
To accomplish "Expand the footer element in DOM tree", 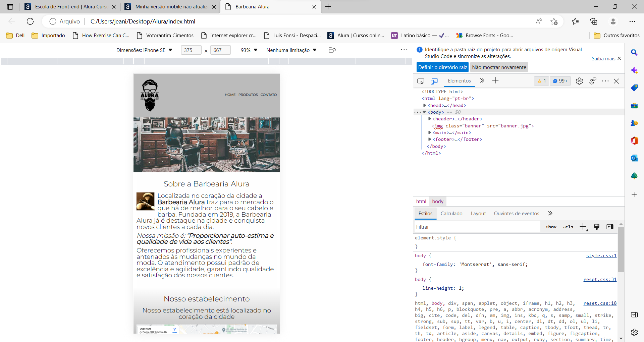I will pyautogui.click(x=430, y=139).
